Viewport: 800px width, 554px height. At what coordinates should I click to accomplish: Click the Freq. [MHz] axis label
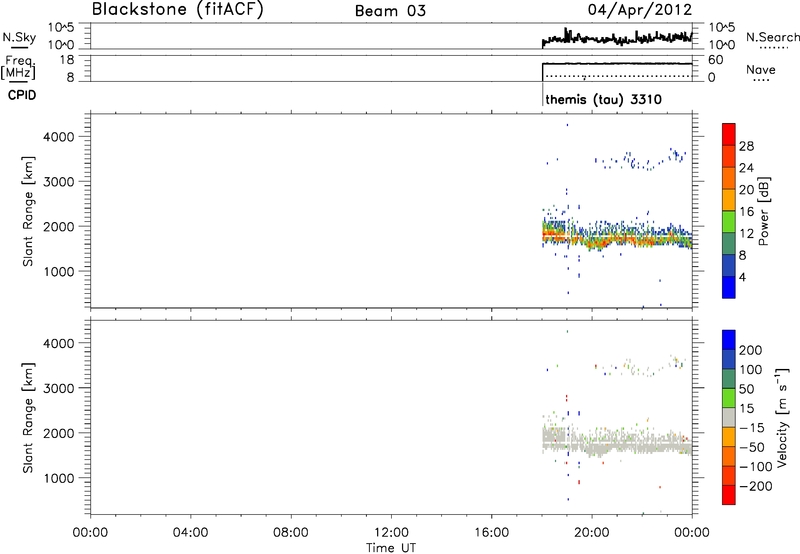click(x=19, y=67)
